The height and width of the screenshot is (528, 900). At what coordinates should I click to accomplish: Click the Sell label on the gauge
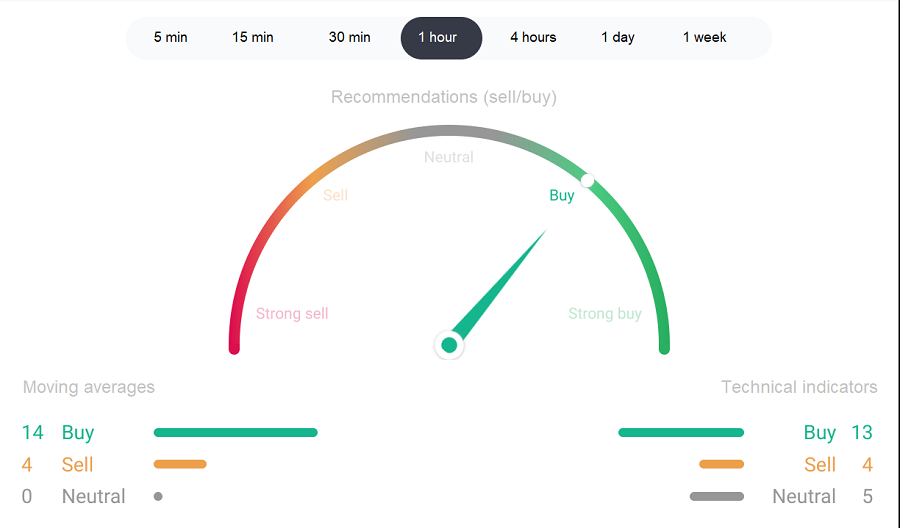click(335, 195)
